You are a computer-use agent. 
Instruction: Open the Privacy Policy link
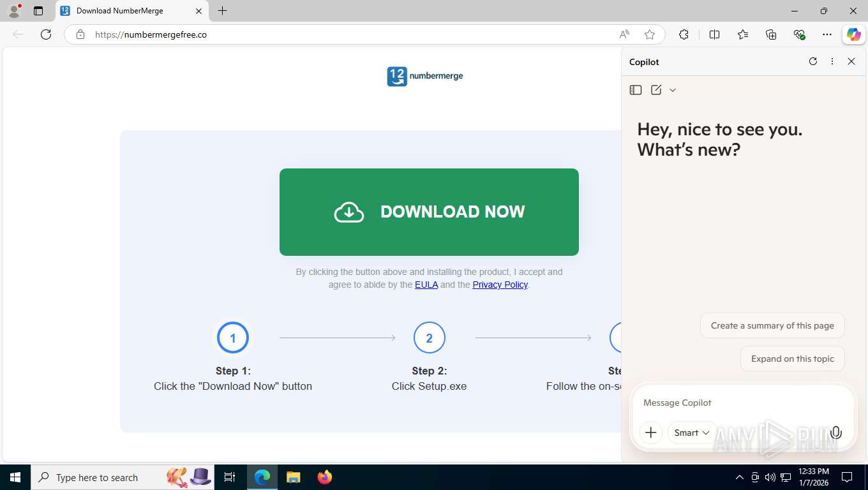(x=500, y=285)
